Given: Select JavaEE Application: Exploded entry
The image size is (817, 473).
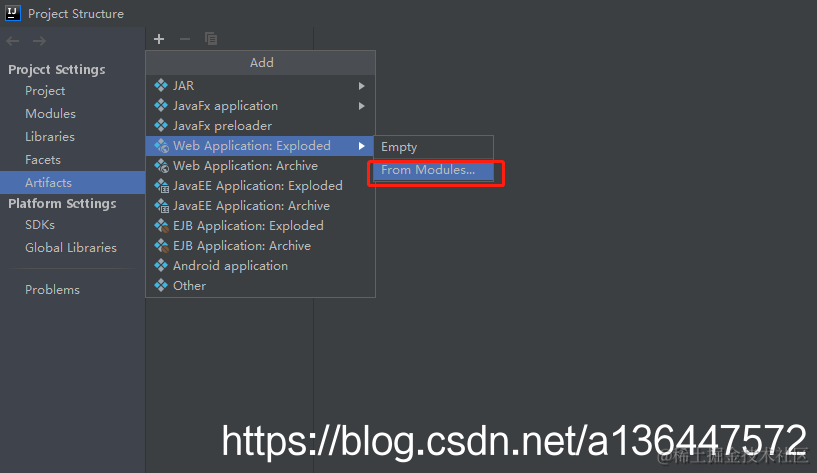Looking at the screenshot, I should 260,185.
